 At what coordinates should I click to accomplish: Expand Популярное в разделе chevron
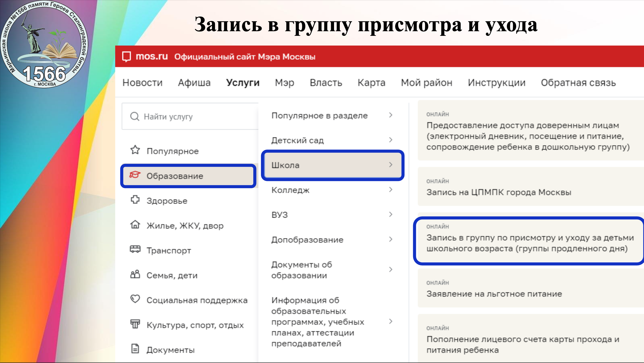tap(391, 115)
